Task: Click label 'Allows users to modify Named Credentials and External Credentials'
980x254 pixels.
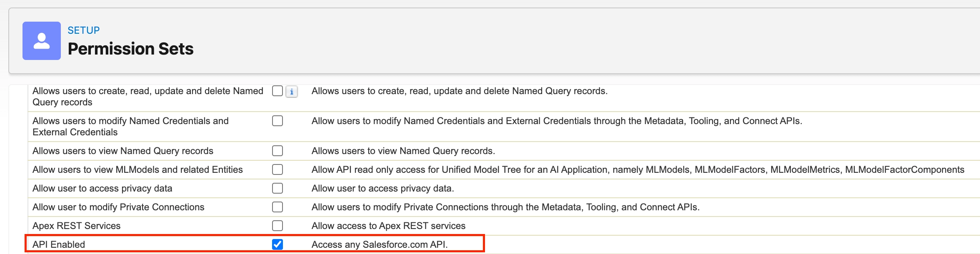Action: (131, 126)
